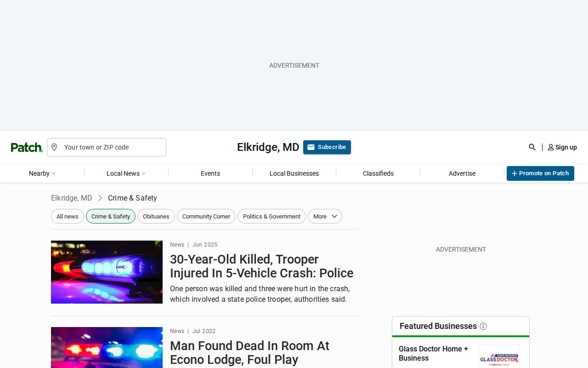588x368 pixels.
Task: Select the Community Corner filter
Action: (x=206, y=216)
